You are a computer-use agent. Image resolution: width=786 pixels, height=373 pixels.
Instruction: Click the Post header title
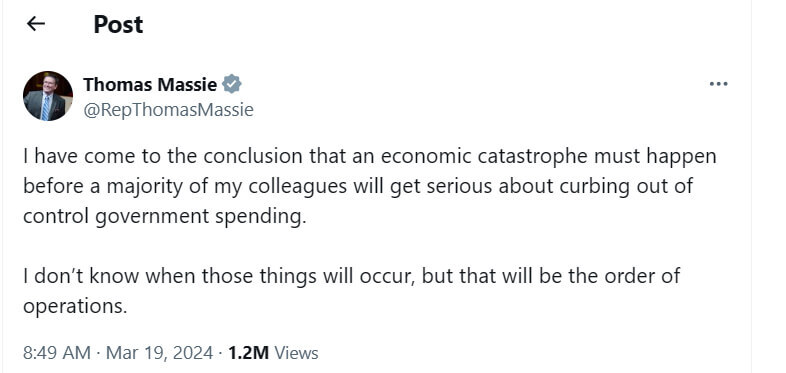pos(118,24)
